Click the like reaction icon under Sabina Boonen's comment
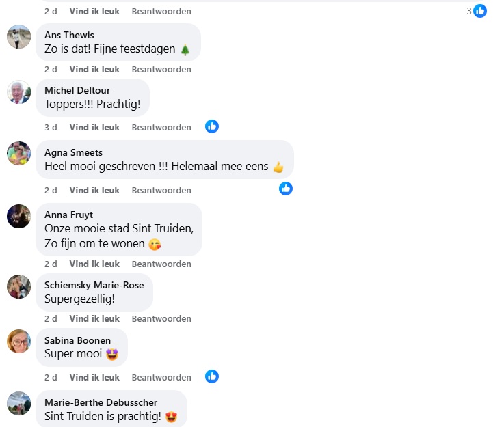 212,376
